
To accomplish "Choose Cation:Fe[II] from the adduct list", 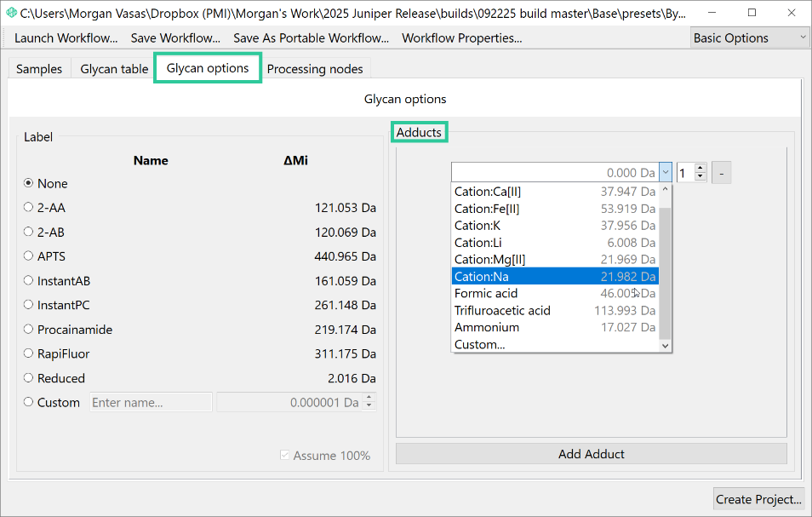I will coord(555,209).
